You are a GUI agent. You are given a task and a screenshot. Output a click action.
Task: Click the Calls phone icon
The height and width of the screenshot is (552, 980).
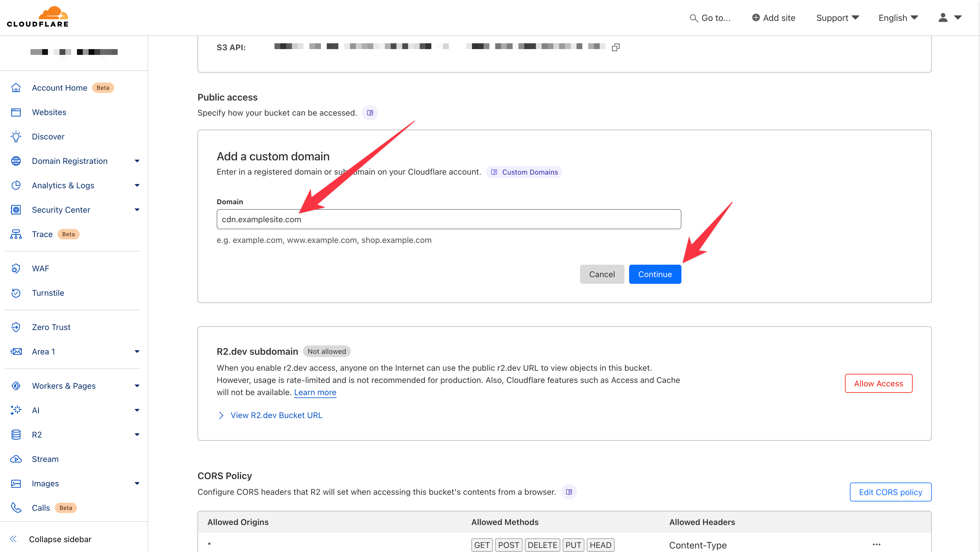(x=16, y=508)
